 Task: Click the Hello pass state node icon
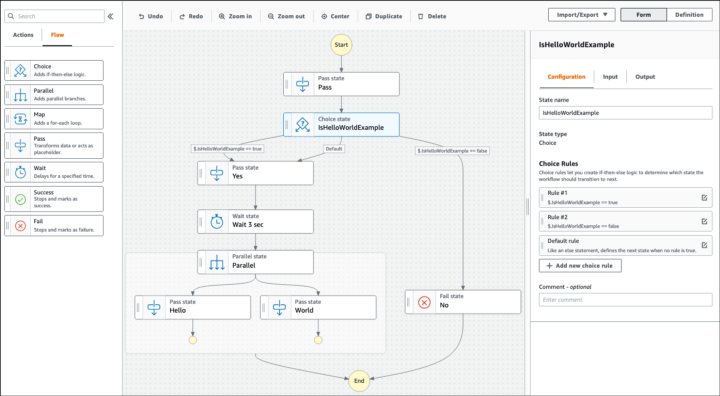pyautogui.click(x=154, y=307)
